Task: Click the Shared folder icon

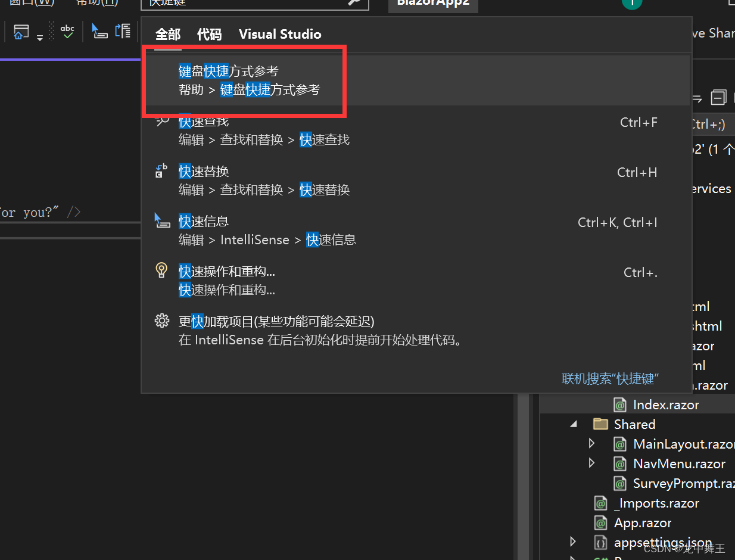Action: (600, 424)
